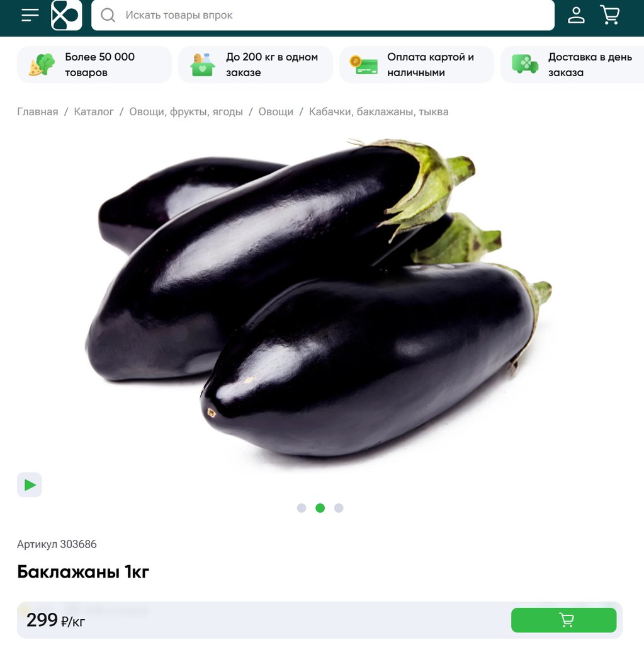Navigate to Овощи breadcrumb
The height and width of the screenshot is (645, 644).
276,112
